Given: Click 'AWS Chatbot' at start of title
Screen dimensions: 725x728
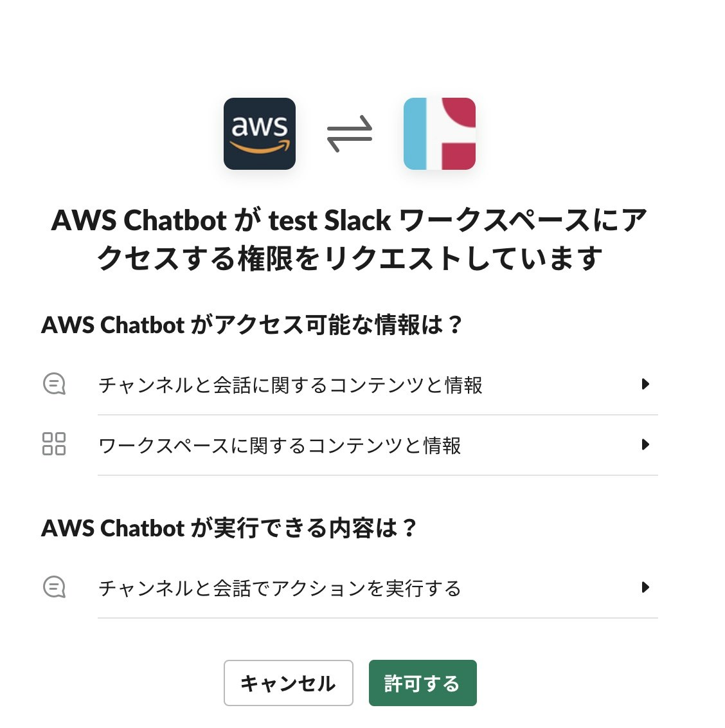Looking at the screenshot, I should pos(139,220).
